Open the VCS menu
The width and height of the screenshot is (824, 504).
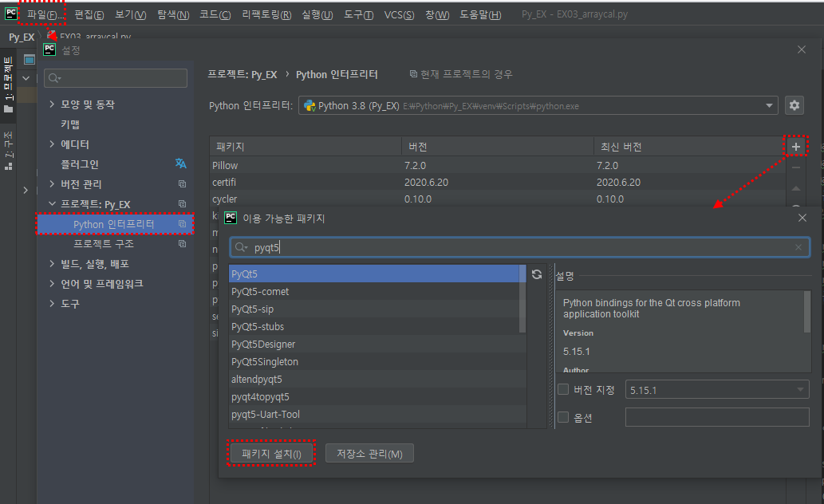399,14
